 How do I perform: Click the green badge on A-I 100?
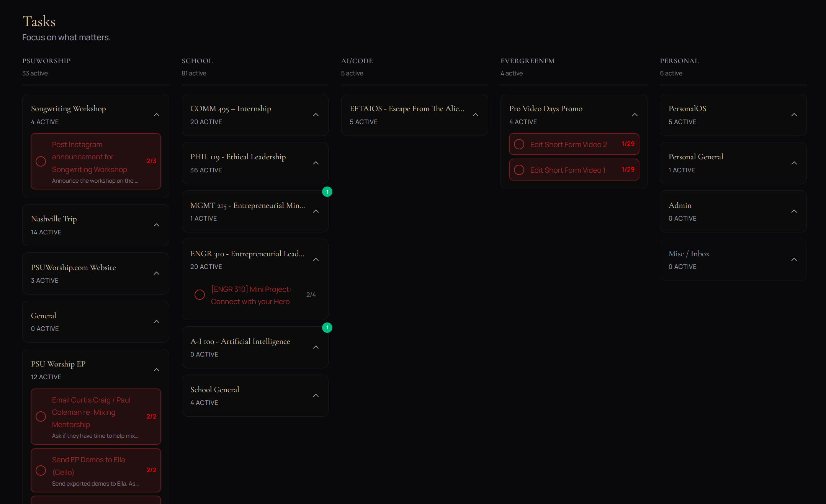[327, 328]
